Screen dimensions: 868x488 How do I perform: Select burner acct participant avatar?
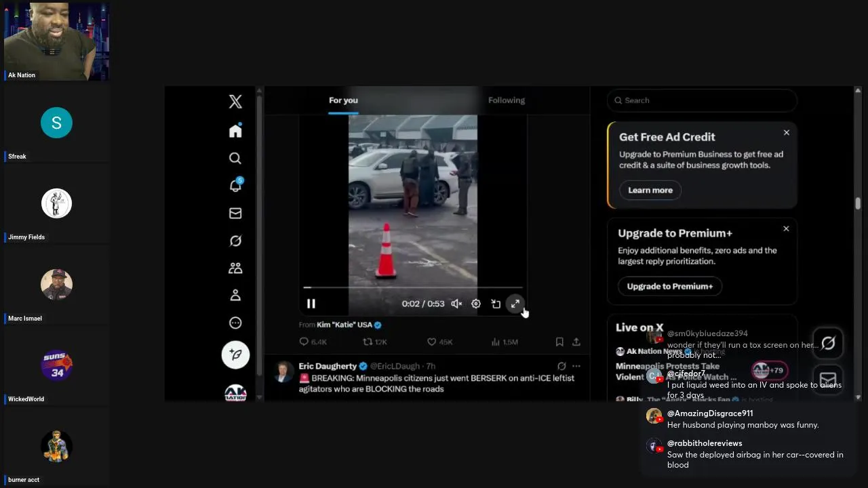point(56,446)
